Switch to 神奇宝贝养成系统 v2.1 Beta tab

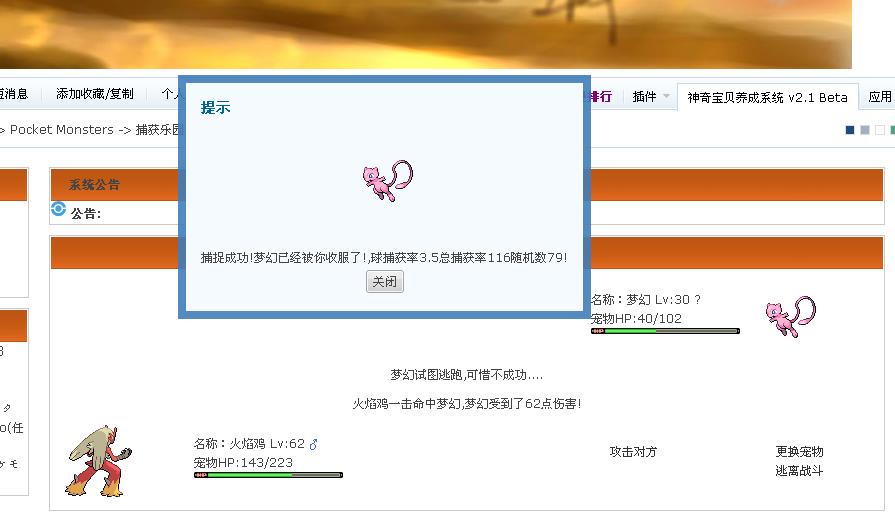767,97
